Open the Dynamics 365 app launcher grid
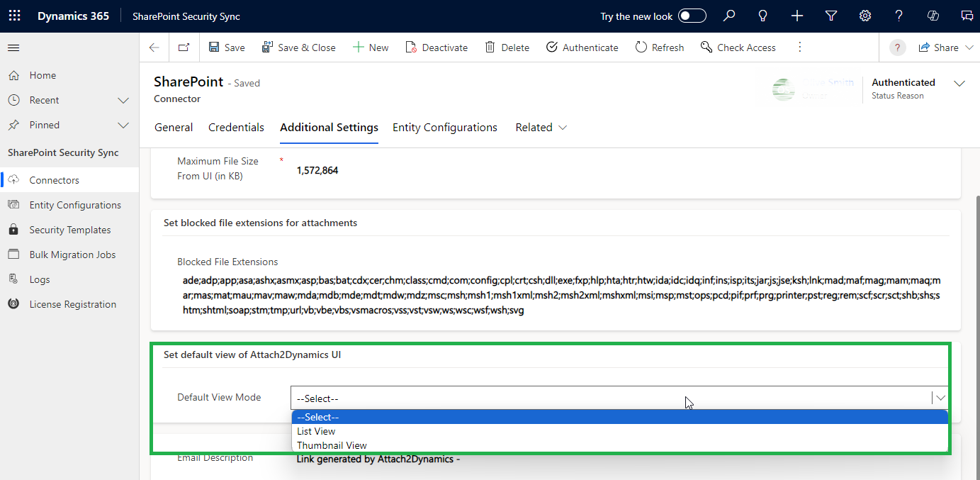The width and height of the screenshot is (980, 480). click(14, 16)
